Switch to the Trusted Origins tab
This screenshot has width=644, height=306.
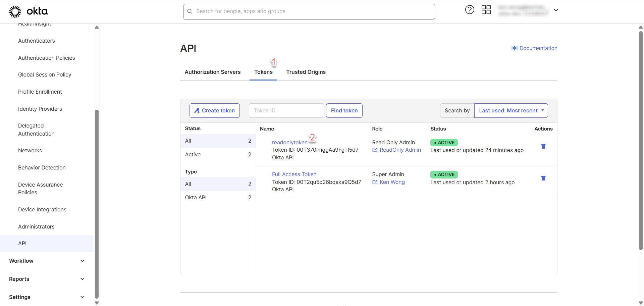pyautogui.click(x=306, y=72)
